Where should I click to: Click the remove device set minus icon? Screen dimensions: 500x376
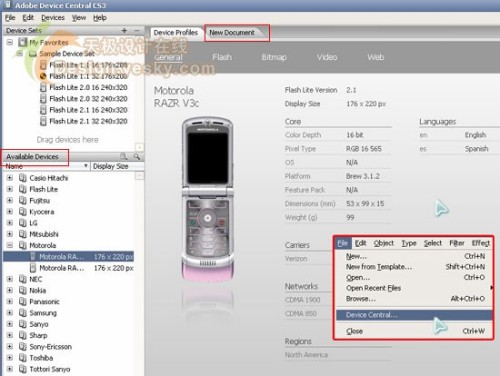[x=137, y=30]
